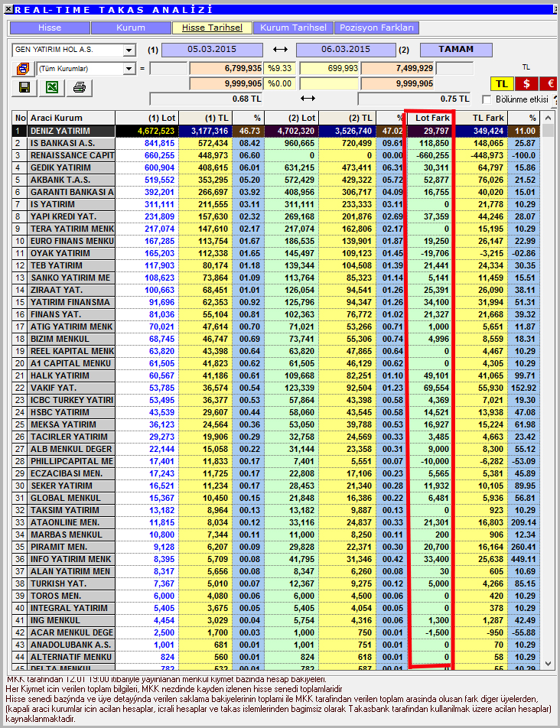Click the TAMAM button

(x=456, y=50)
